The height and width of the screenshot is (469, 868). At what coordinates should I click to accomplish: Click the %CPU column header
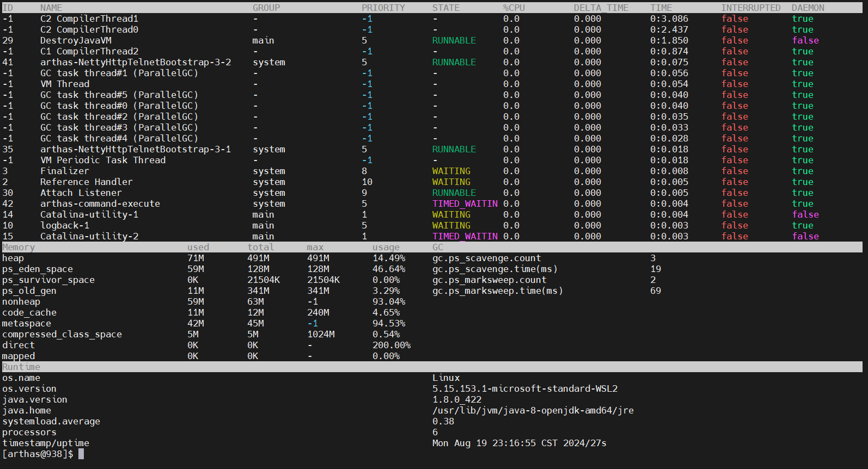[514, 8]
